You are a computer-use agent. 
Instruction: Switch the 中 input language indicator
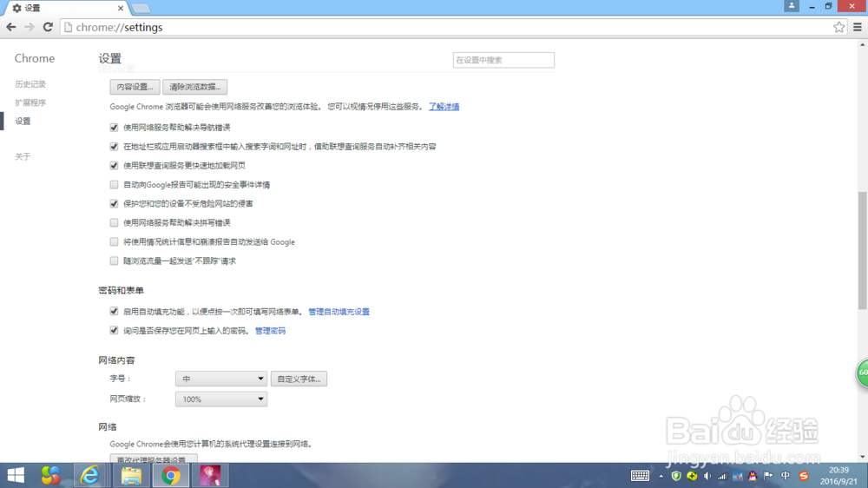(785, 476)
